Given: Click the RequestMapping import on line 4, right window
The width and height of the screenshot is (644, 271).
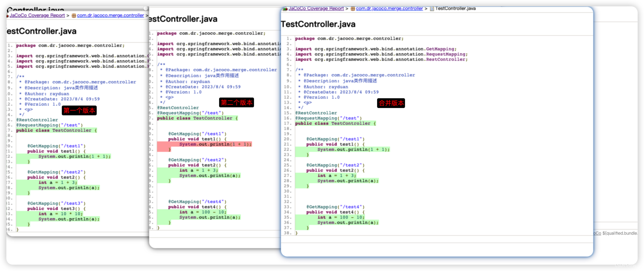Looking at the screenshot, I should pyautogui.click(x=381, y=54).
